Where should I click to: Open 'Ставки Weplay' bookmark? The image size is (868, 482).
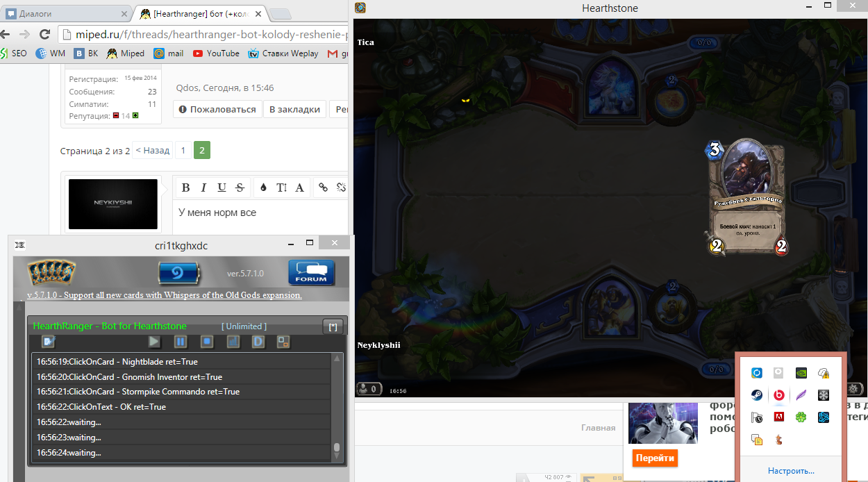coord(283,53)
